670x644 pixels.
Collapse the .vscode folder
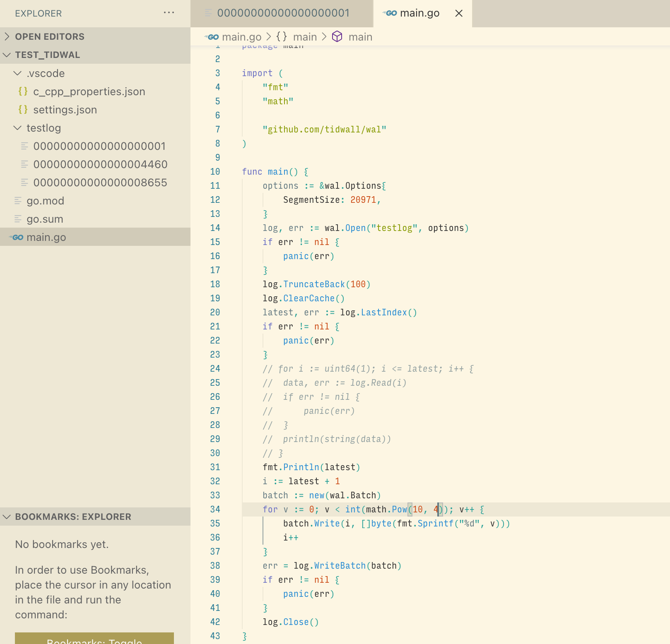click(17, 73)
